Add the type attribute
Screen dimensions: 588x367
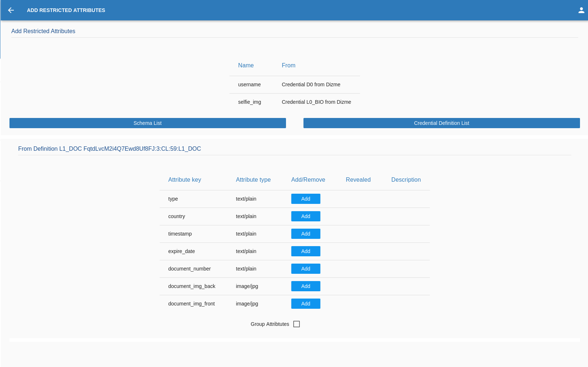coord(306,199)
